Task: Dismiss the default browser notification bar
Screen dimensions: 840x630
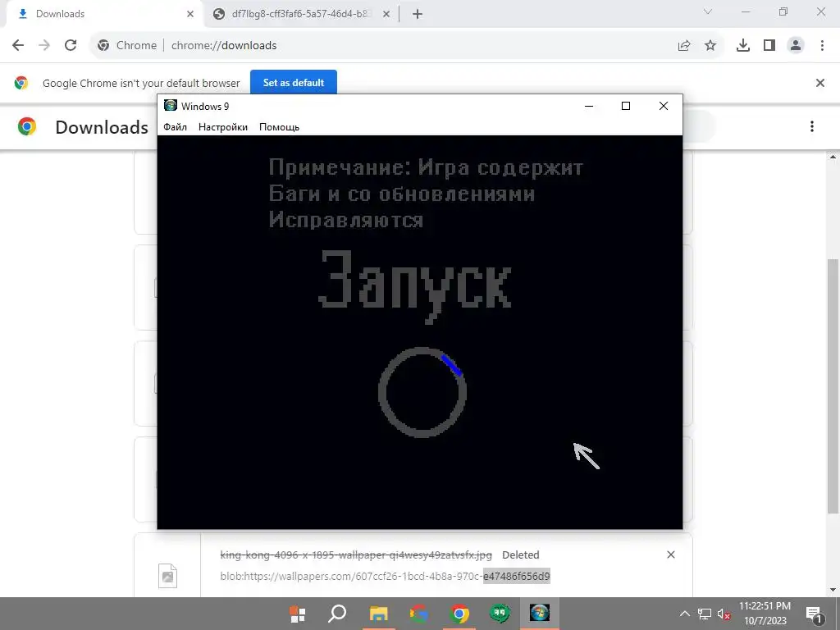Action: click(820, 83)
